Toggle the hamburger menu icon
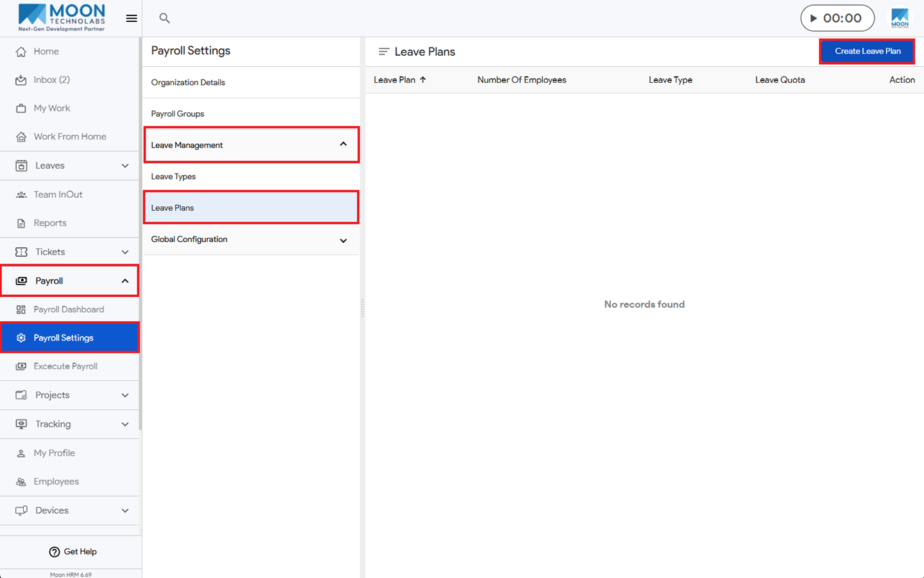The height and width of the screenshot is (578, 924). tap(132, 19)
